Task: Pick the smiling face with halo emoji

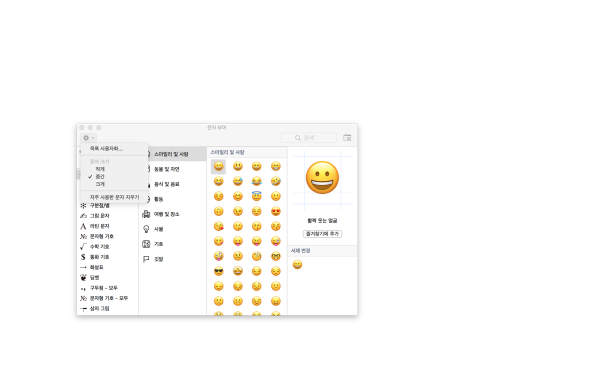Action: pos(257,196)
